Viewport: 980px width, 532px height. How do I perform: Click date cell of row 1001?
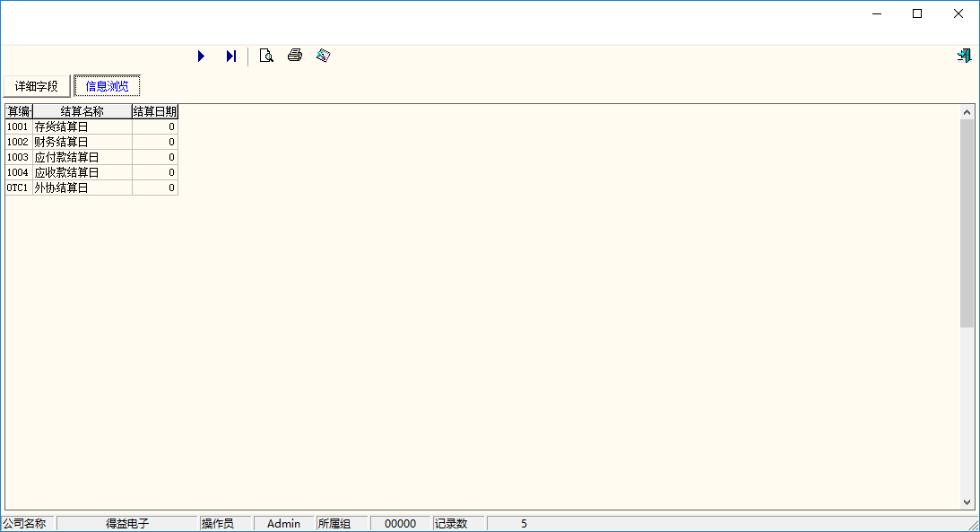tap(155, 127)
